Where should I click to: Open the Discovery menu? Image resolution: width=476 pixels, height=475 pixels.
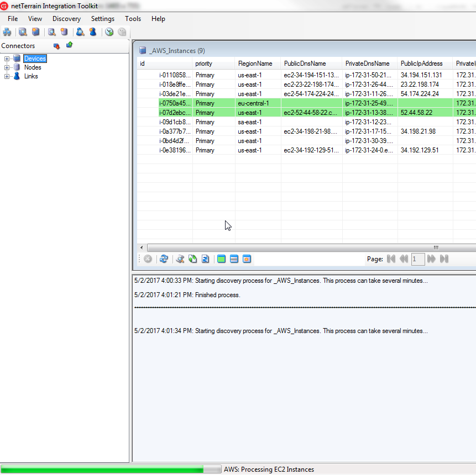click(66, 19)
